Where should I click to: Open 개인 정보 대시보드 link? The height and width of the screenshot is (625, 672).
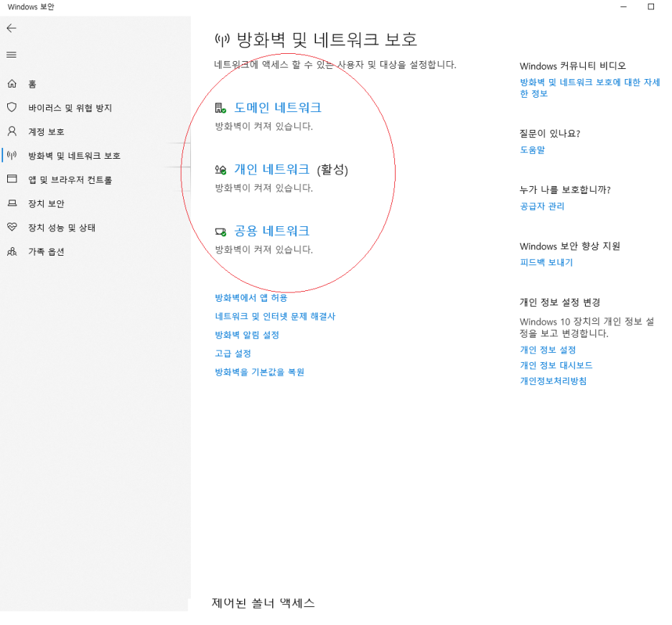coord(556,365)
